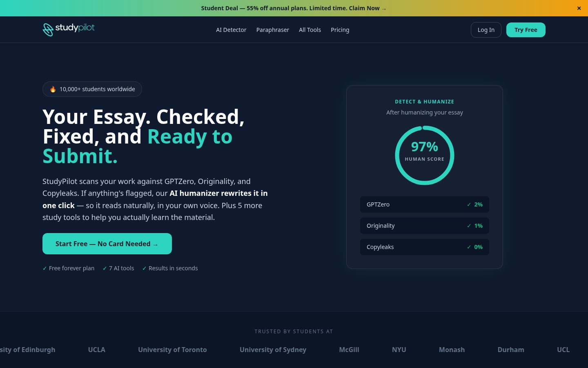Click the 97% human score ring
The image size is (588, 368).
pos(425,155)
